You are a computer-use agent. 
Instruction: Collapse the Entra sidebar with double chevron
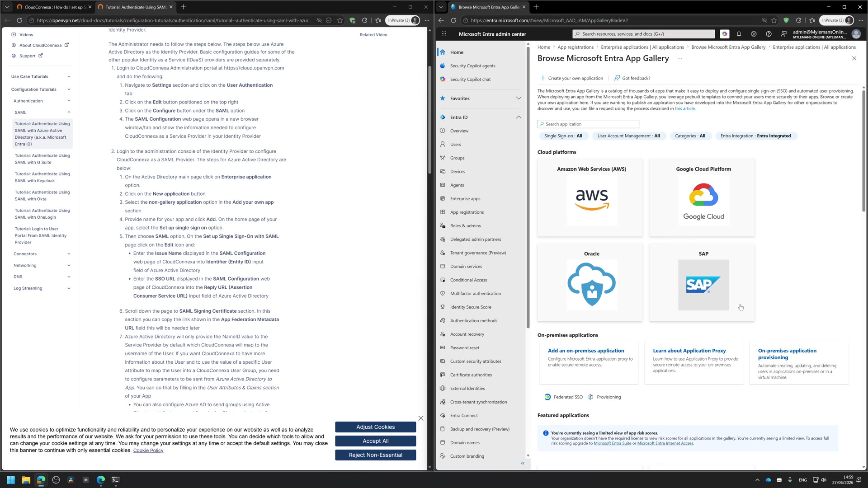click(523, 463)
